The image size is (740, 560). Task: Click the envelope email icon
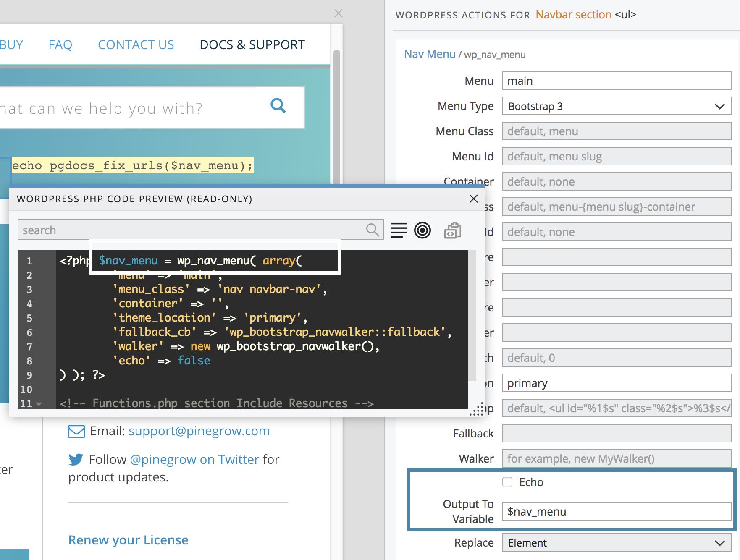[x=76, y=432]
